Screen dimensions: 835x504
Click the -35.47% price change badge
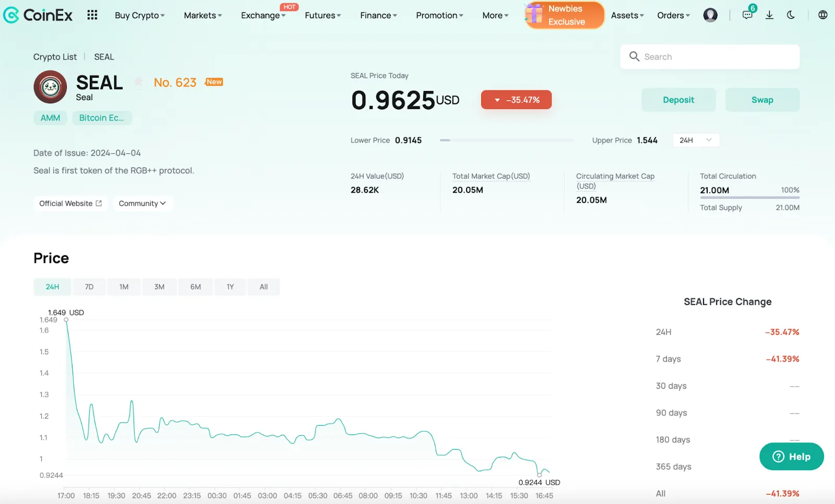pyautogui.click(x=516, y=100)
